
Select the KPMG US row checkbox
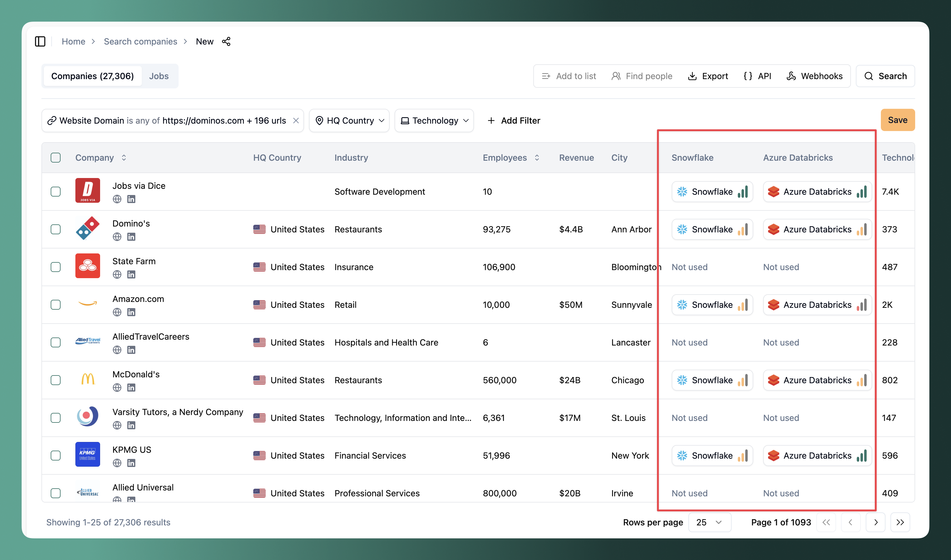click(56, 456)
